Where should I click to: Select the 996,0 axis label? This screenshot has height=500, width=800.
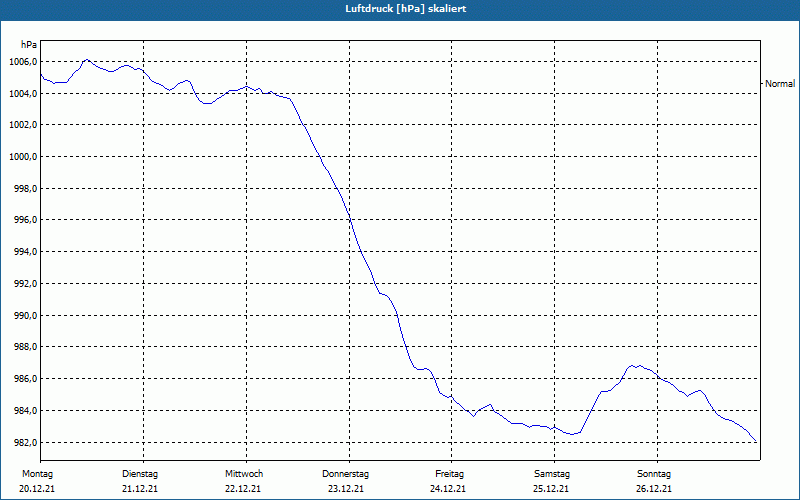26,220
